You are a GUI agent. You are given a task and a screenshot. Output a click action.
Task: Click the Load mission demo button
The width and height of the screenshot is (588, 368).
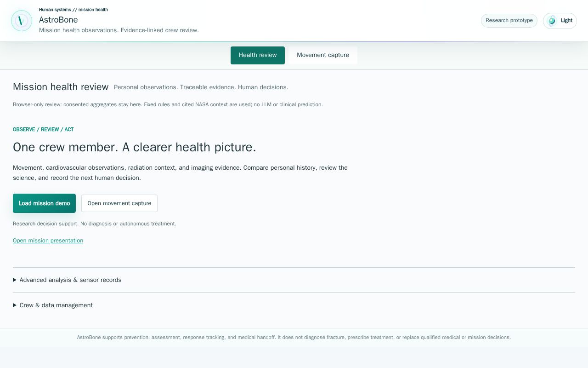[x=44, y=203]
